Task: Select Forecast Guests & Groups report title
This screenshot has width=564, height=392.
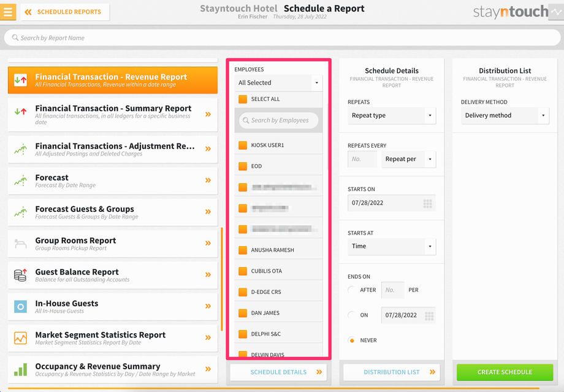Action: pyautogui.click(x=85, y=209)
